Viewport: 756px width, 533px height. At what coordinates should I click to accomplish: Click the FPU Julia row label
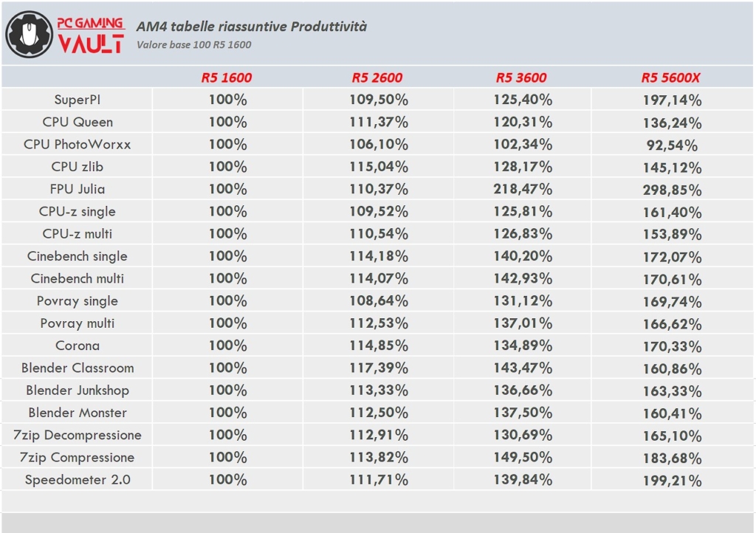click(77, 189)
